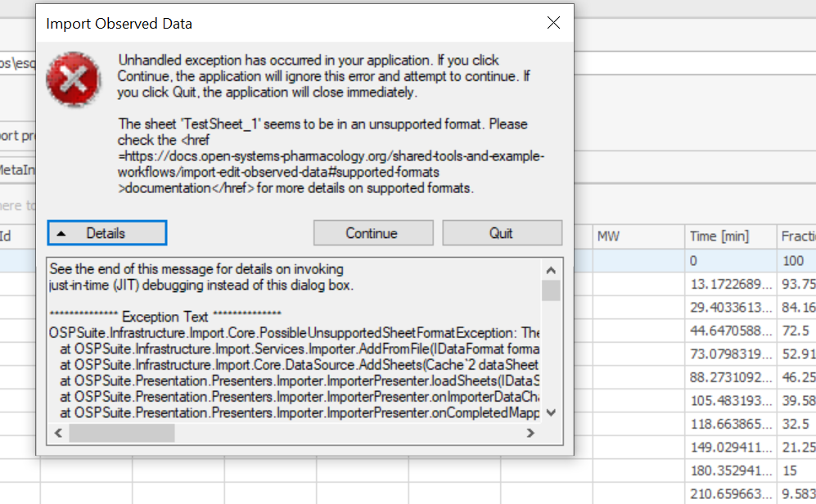Select the Time [min] column header

733,236
